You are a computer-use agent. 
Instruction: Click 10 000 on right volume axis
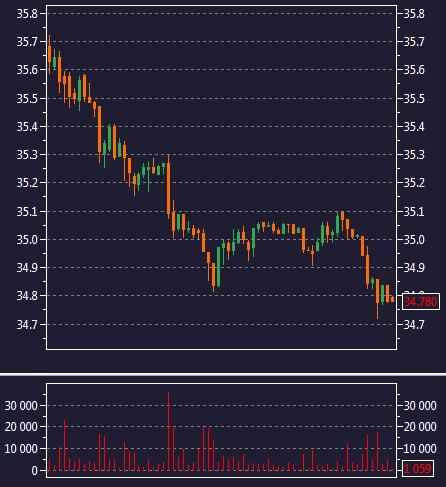[420, 449]
